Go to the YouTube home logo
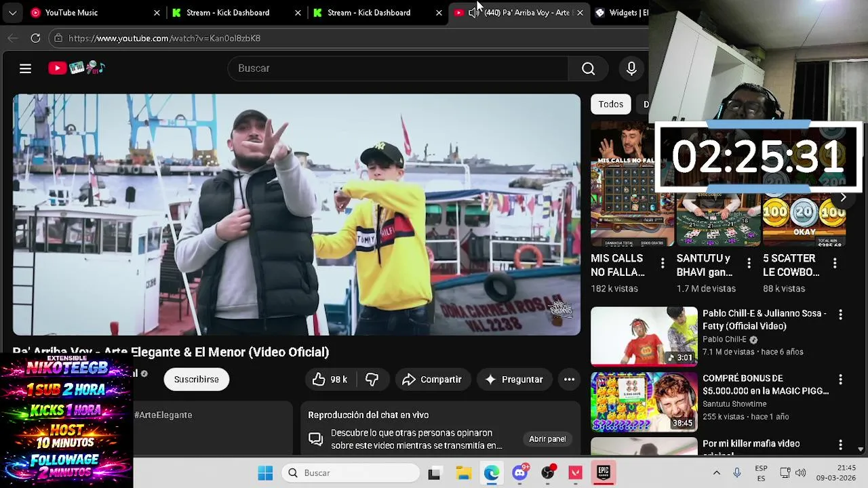The width and height of the screenshot is (868, 488). point(76,68)
